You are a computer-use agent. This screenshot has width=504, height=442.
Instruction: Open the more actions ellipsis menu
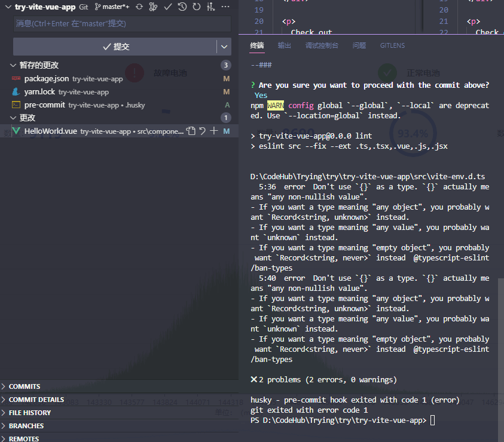point(225,7)
